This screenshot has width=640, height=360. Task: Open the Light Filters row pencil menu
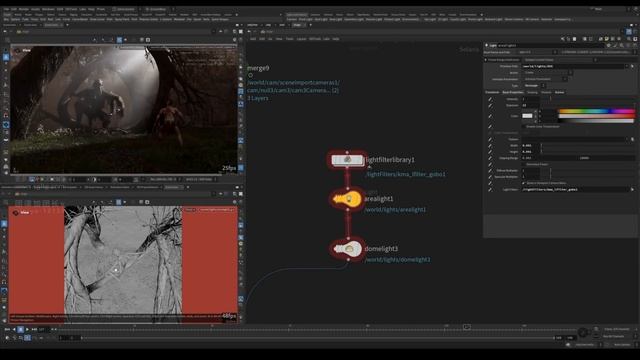point(490,189)
